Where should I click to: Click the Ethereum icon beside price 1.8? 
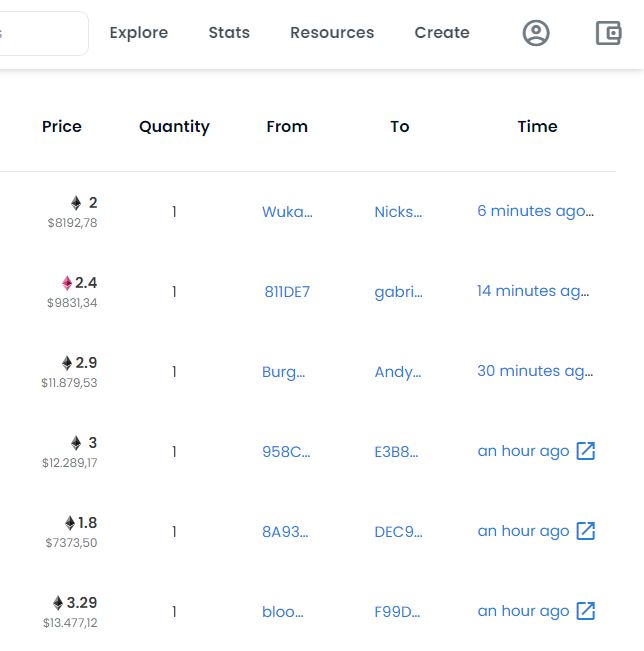pos(70,523)
